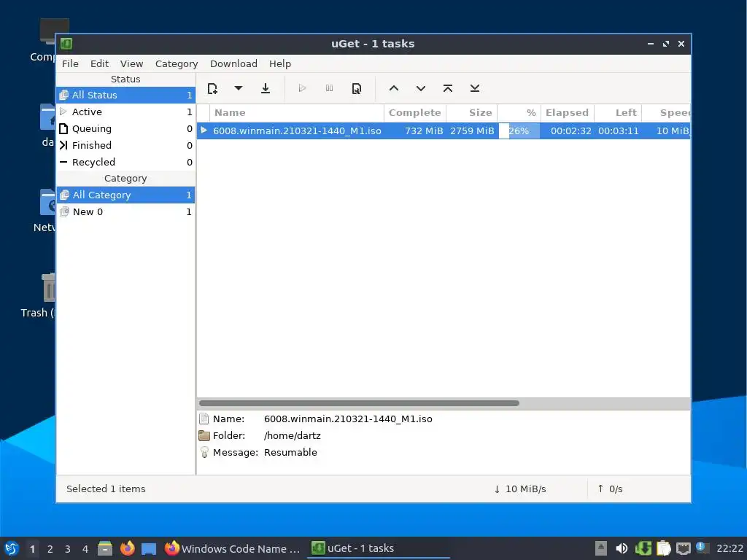This screenshot has width=747, height=560.
Task: Sort by the Elapsed column header
Action: point(568,113)
